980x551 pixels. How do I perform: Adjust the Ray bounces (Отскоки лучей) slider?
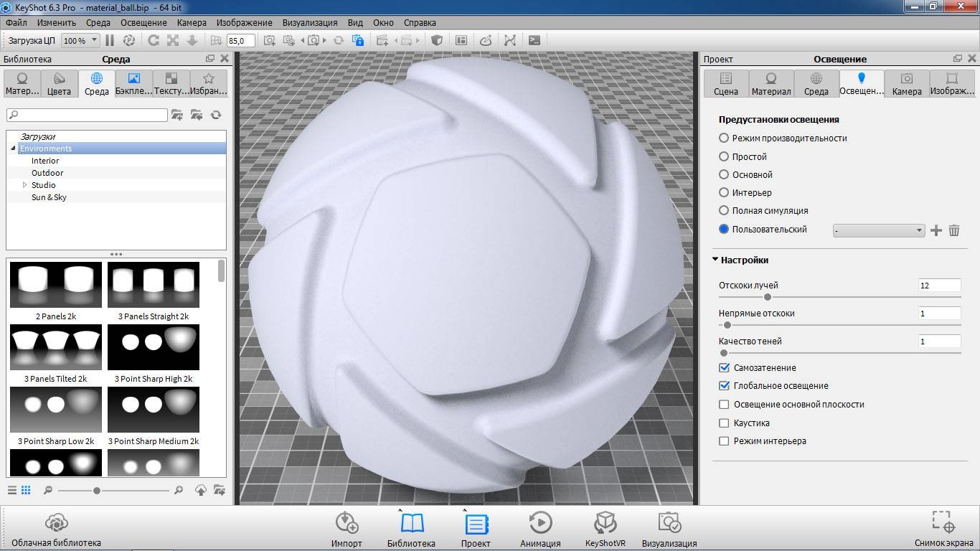pos(768,296)
